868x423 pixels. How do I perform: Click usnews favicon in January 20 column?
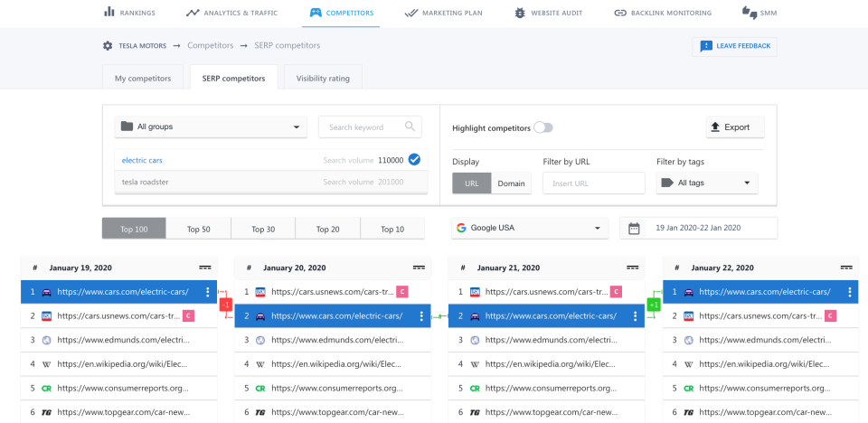click(x=260, y=292)
